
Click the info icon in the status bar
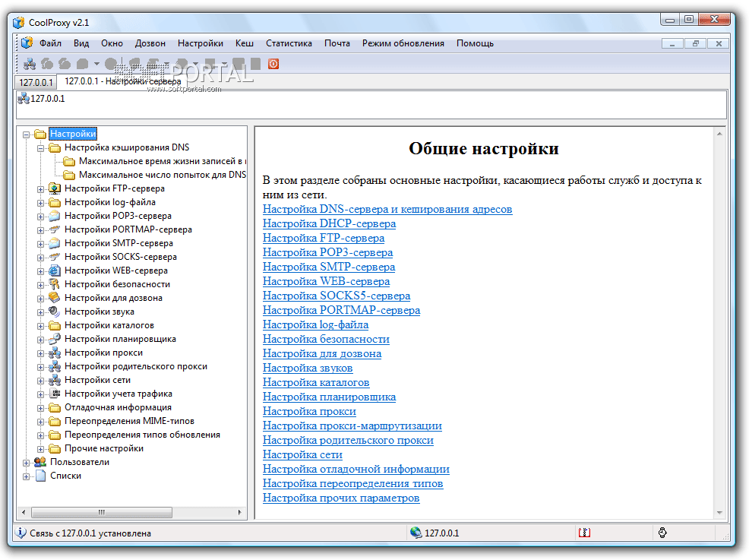tap(21, 533)
